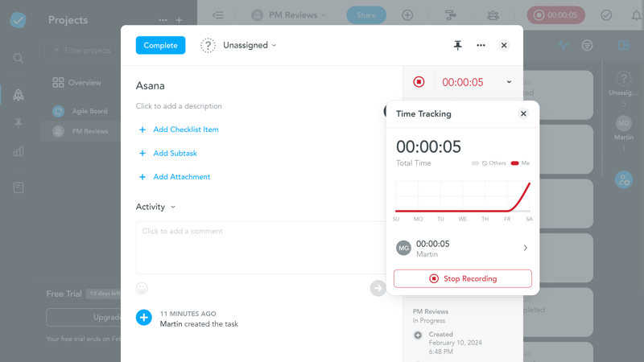Click the send comment arrow icon
Viewport: 644px width, 362px height.
tap(378, 288)
